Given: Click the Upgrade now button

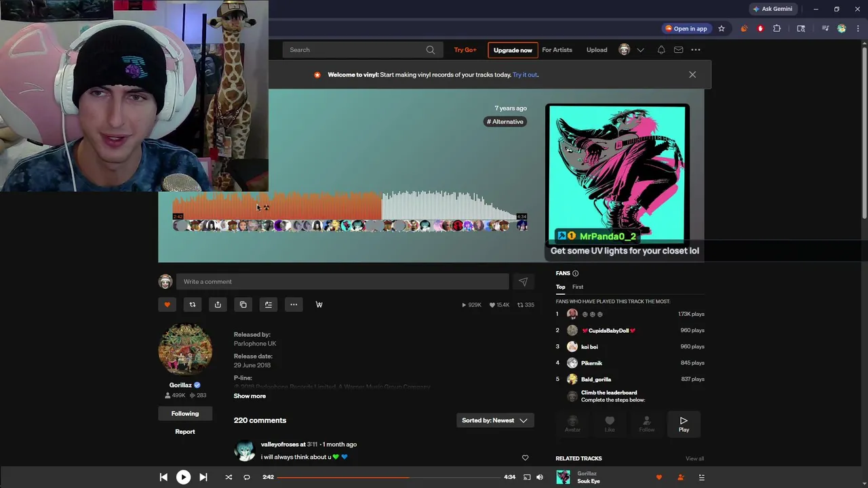Looking at the screenshot, I should coord(513,49).
